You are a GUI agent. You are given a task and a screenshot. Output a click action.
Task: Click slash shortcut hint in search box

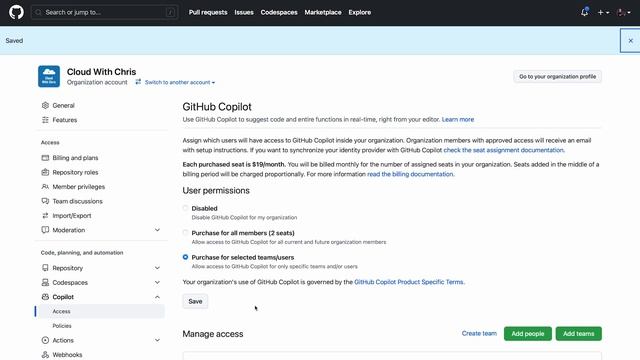pos(171,13)
